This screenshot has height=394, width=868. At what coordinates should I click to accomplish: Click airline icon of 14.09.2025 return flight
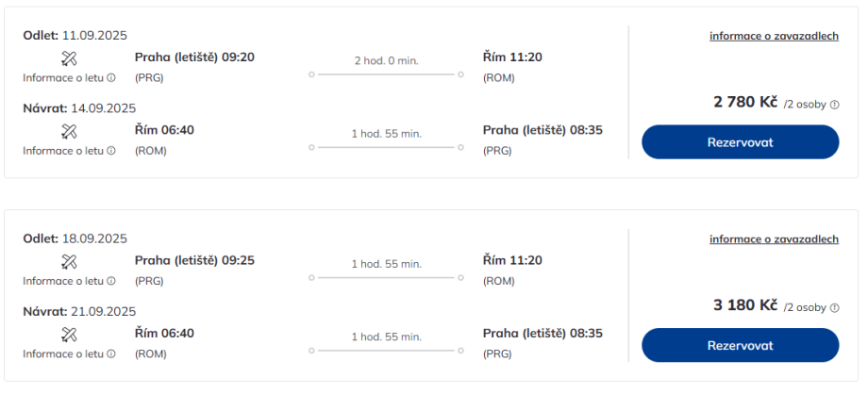pos(69,131)
